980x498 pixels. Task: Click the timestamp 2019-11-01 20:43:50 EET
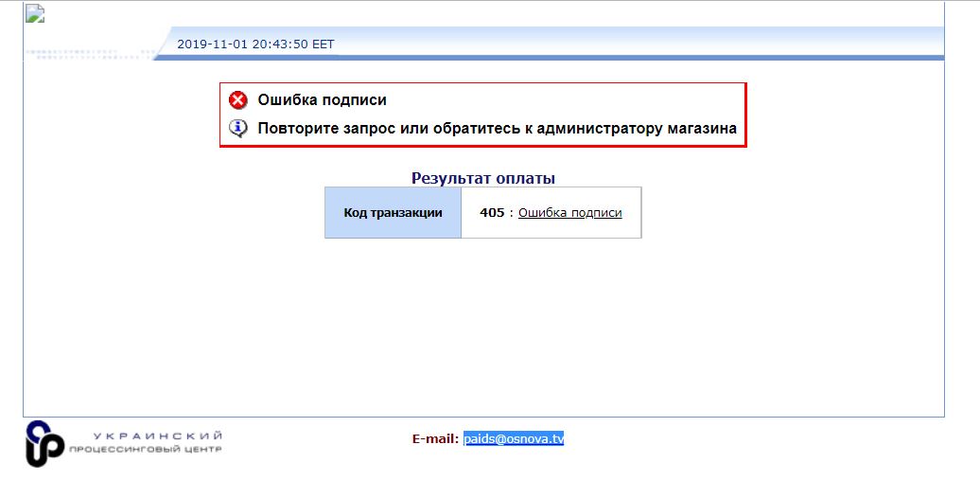[255, 44]
